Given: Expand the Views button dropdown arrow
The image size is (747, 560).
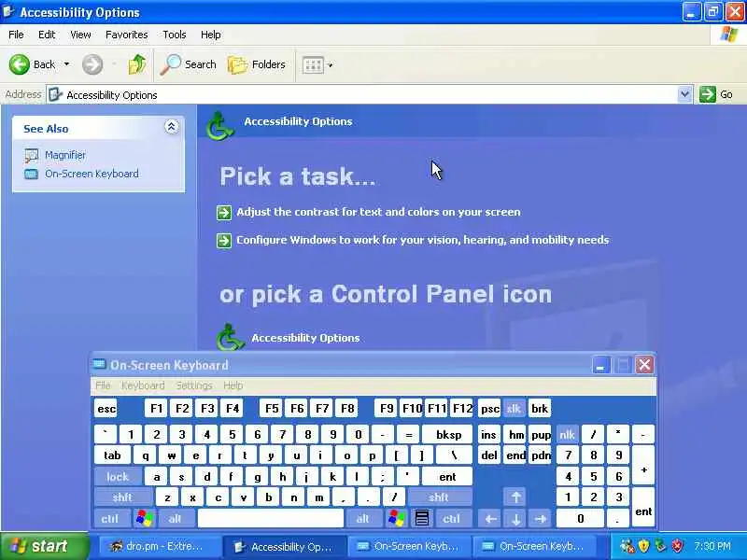Looking at the screenshot, I should pos(331,64).
